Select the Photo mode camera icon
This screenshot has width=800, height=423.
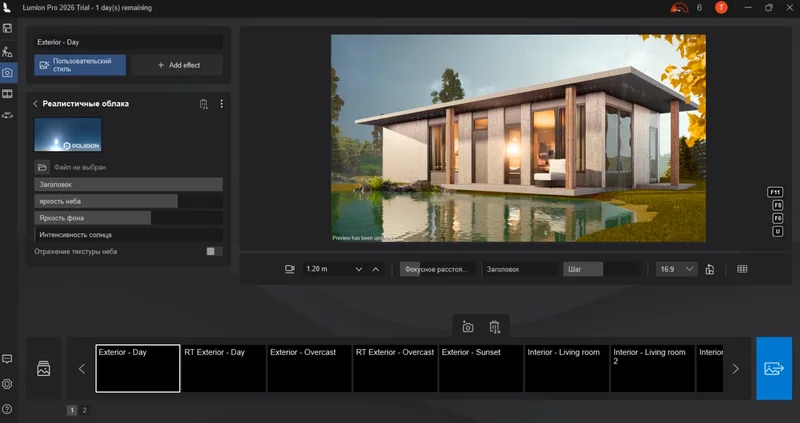point(7,73)
